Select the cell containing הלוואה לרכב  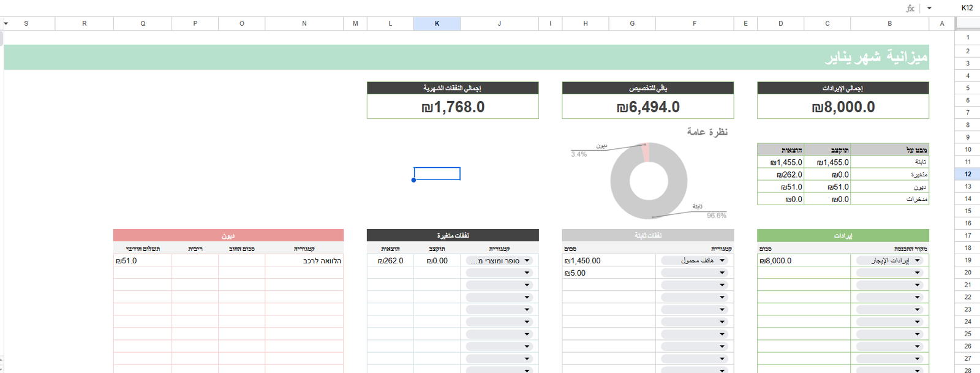304,260
